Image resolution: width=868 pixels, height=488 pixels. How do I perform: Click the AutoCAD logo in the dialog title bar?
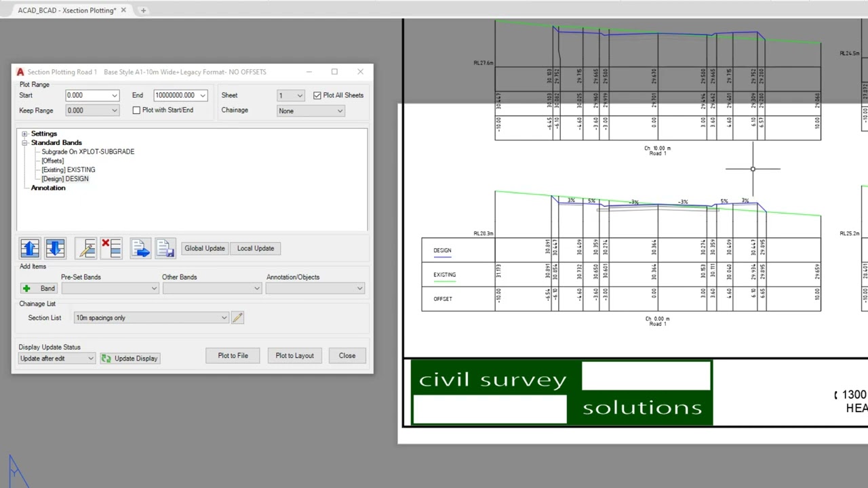coord(20,72)
